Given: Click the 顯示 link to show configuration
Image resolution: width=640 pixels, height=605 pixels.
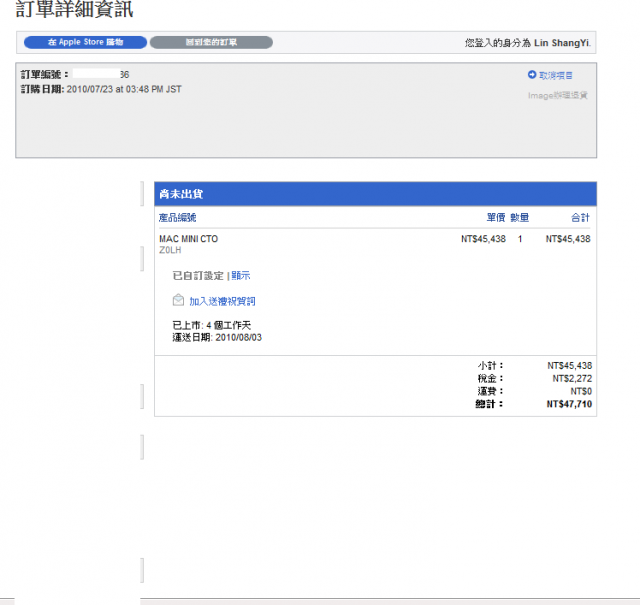Looking at the screenshot, I should [241, 276].
